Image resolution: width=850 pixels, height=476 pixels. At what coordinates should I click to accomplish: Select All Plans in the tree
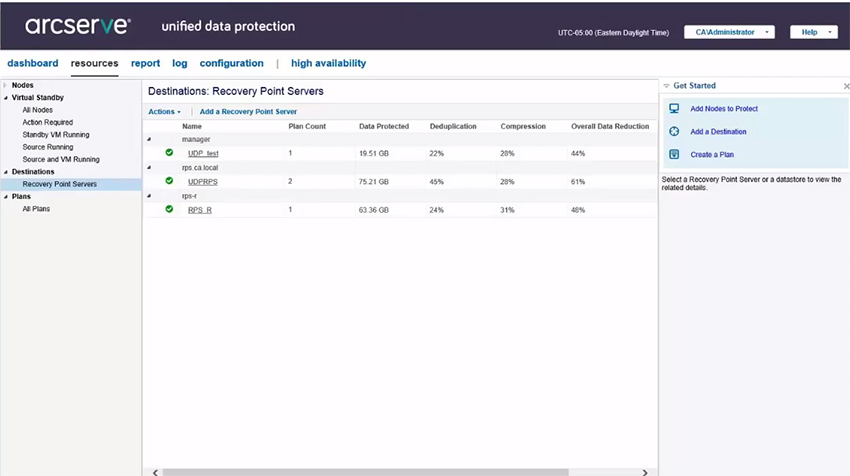36,209
